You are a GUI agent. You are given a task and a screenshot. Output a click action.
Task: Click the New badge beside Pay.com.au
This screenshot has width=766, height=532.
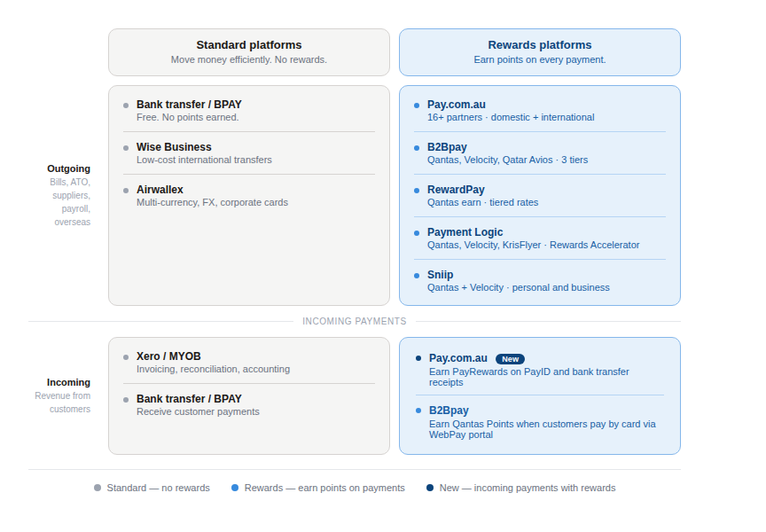point(510,359)
